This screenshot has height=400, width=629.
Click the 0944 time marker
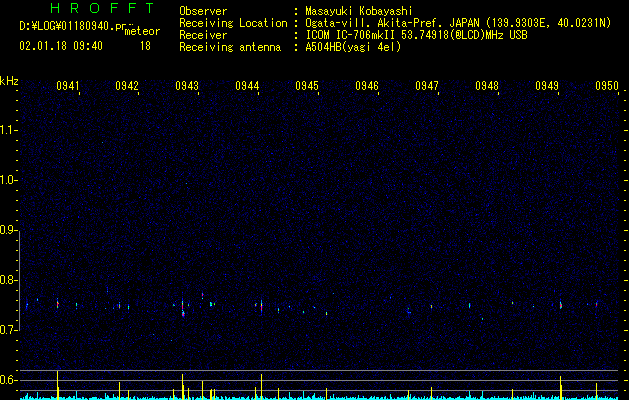[247, 86]
